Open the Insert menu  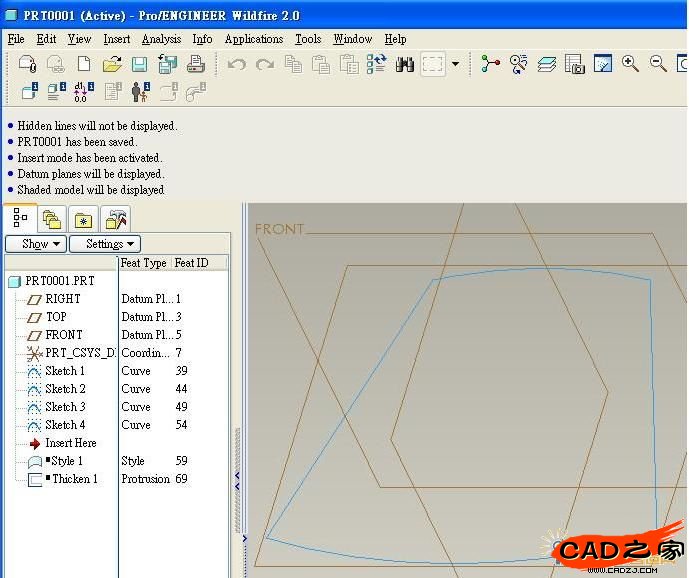click(x=117, y=39)
